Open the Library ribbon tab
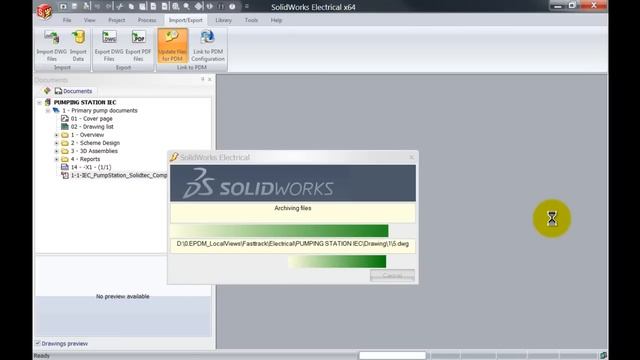This screenshot has height=360, width=640. 223,20
